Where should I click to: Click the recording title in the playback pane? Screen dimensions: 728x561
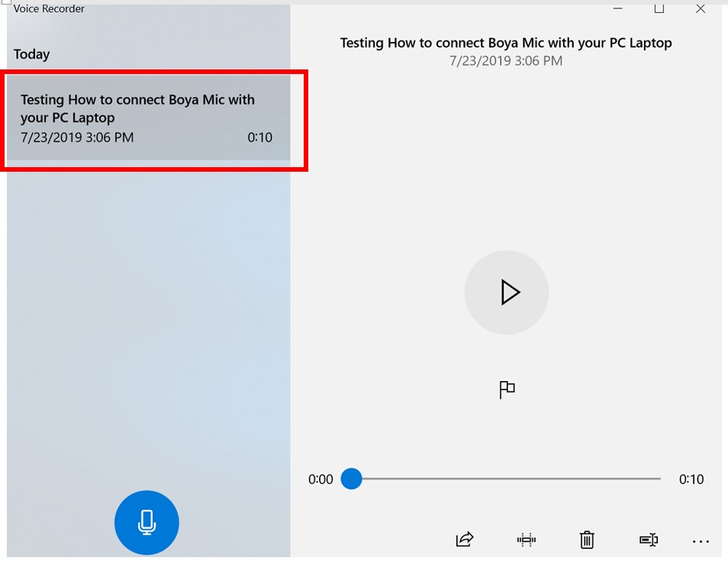click(x=506, y=43)
